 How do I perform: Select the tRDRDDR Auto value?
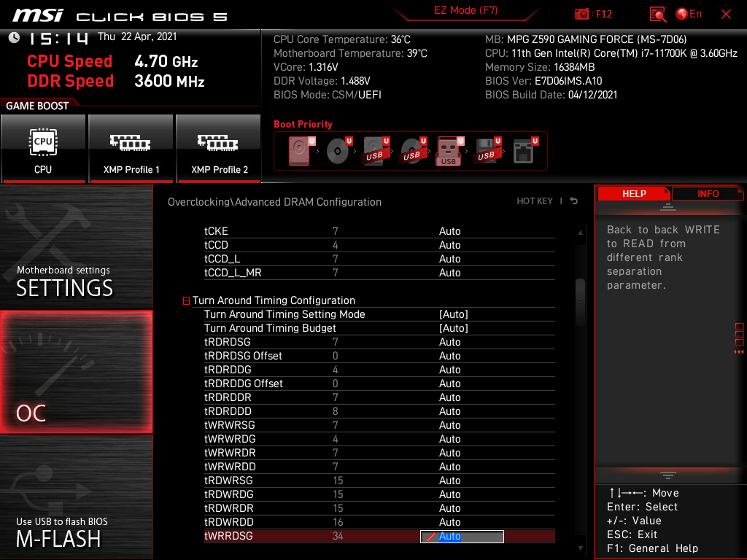click(449, 397)
